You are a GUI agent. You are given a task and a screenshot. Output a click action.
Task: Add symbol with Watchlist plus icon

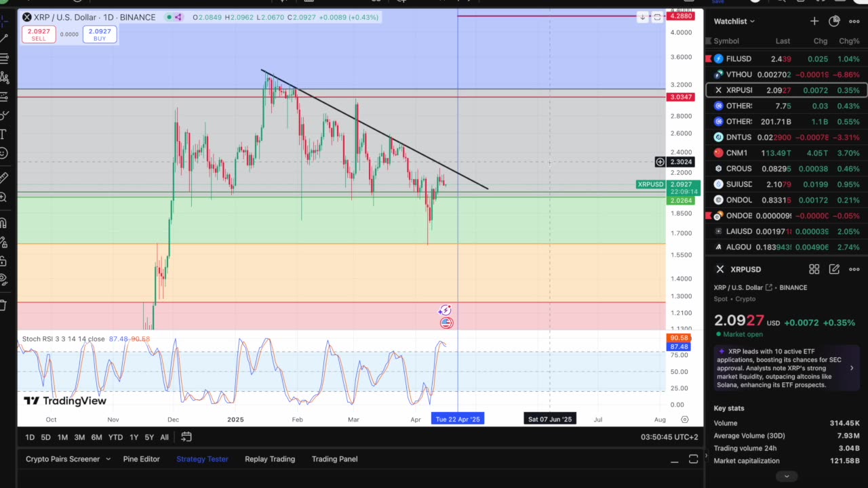point(814,21)
